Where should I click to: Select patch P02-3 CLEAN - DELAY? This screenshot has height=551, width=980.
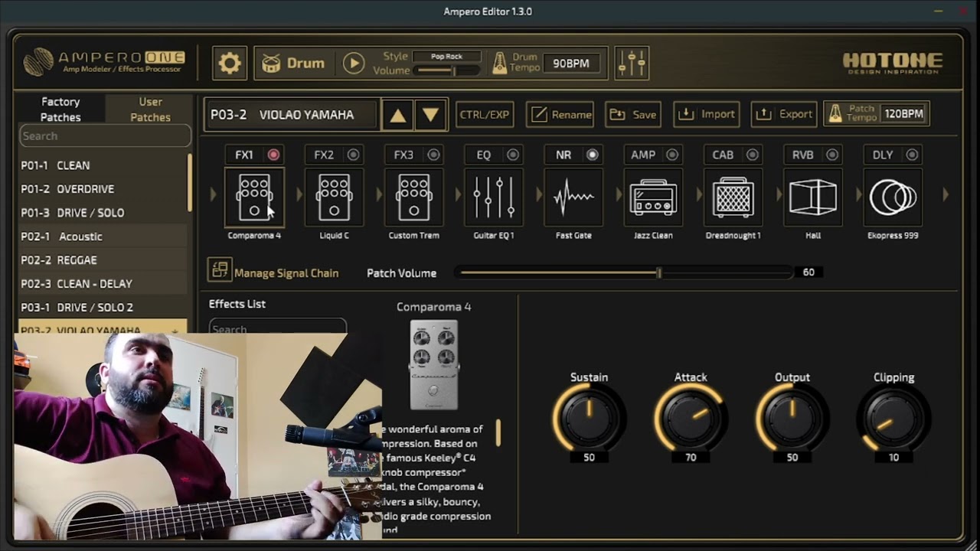(103, 284)
